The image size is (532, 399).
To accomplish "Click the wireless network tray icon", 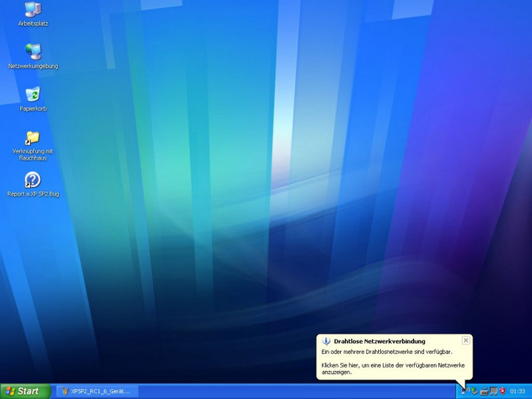I will tap(465, 390).
